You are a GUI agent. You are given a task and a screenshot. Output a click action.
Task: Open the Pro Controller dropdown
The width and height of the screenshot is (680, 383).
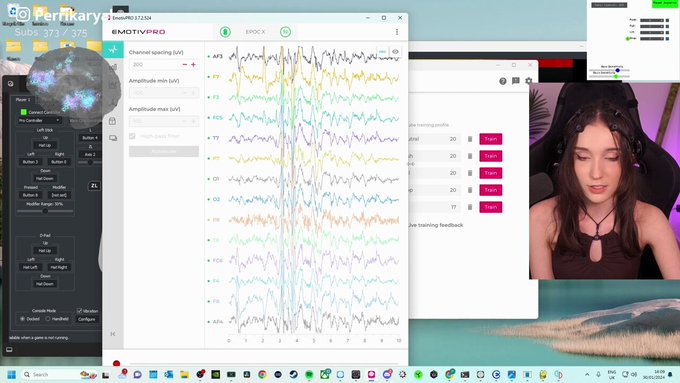pyautogui.click(x=39, y=121)
